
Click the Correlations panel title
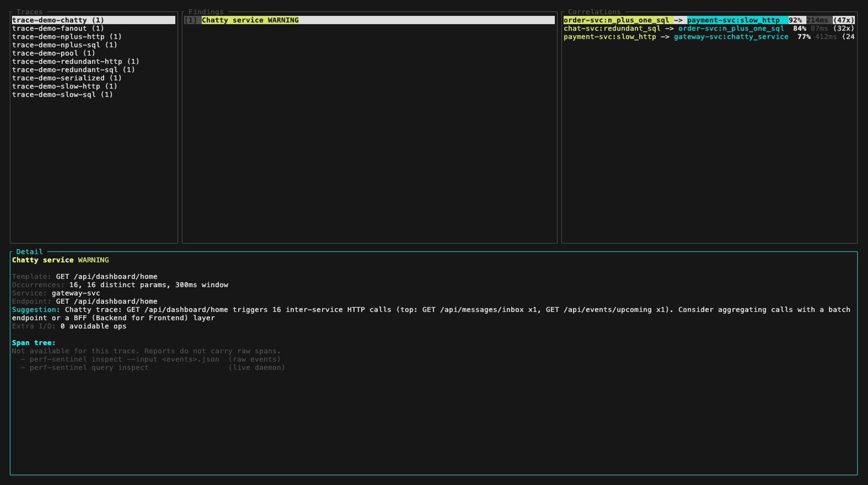pyautogui.click(x=594, y=12)
